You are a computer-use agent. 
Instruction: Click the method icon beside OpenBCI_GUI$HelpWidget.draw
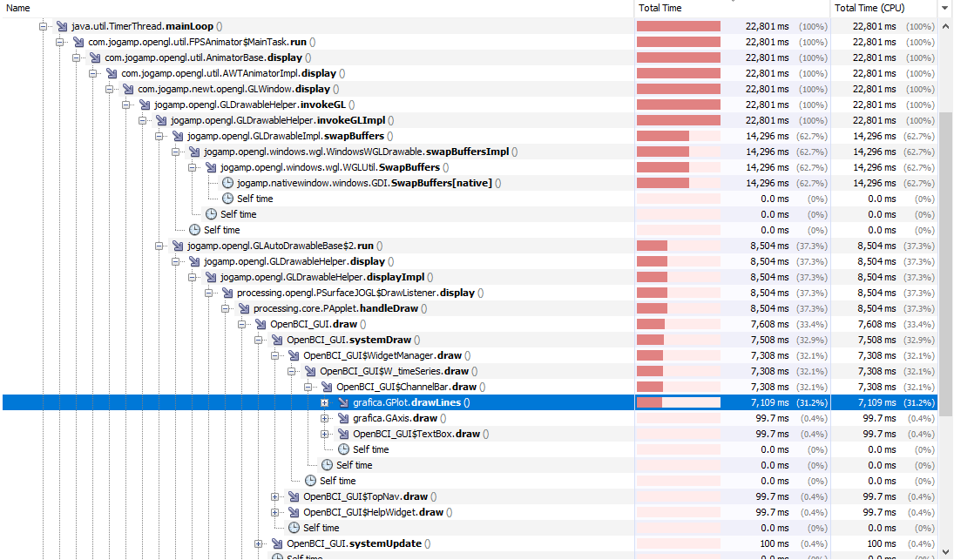294,512
